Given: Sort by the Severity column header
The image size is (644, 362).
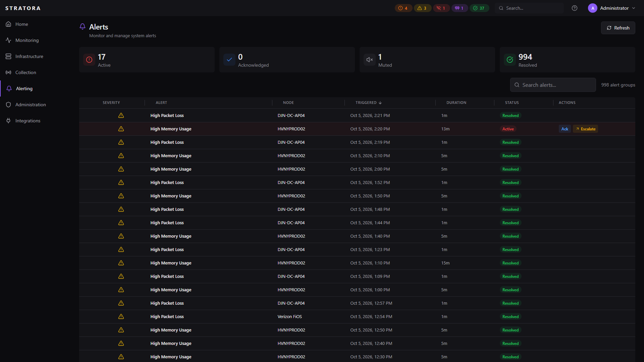Looking at the screenshot, I should (x=111, y=103).
